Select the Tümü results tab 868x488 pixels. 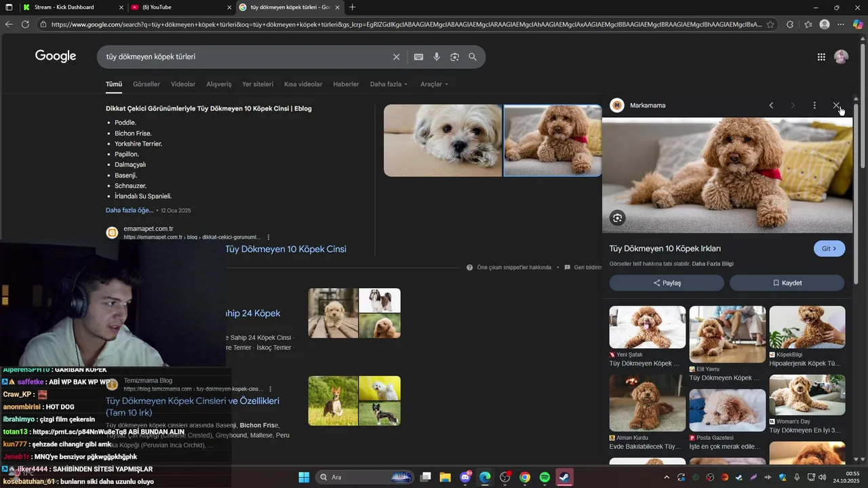coord(114,84)
